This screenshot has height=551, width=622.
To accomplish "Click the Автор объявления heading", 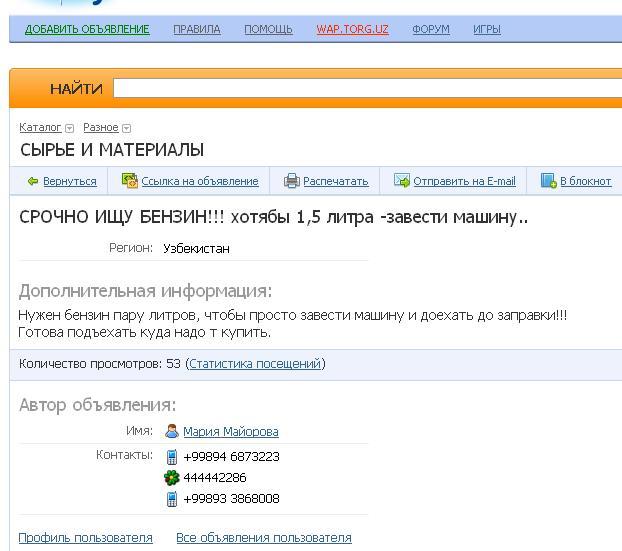I will tap(97, 405).
